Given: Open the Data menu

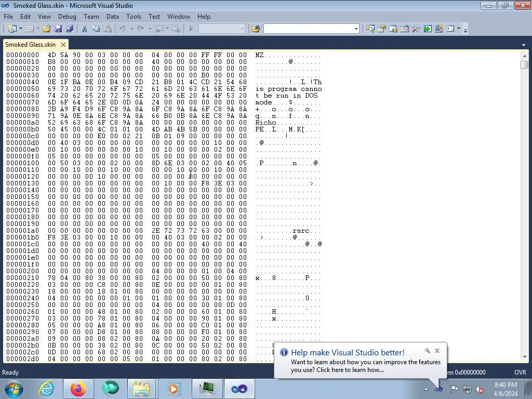Looking at the screenshot, I should [113, 16].
